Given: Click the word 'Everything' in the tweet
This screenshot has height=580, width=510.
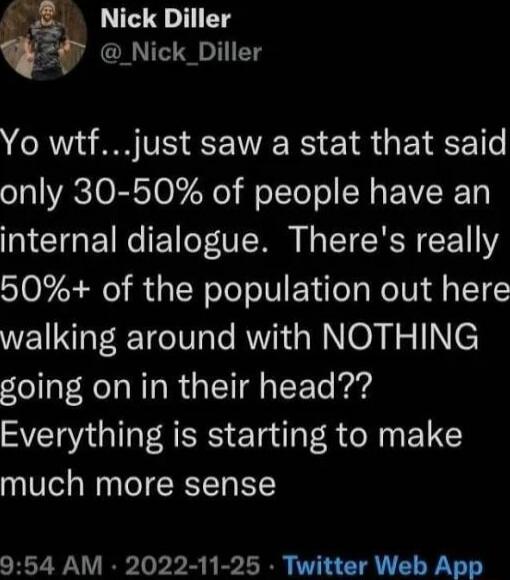Looking at the screenshot, I should (81, 436).
